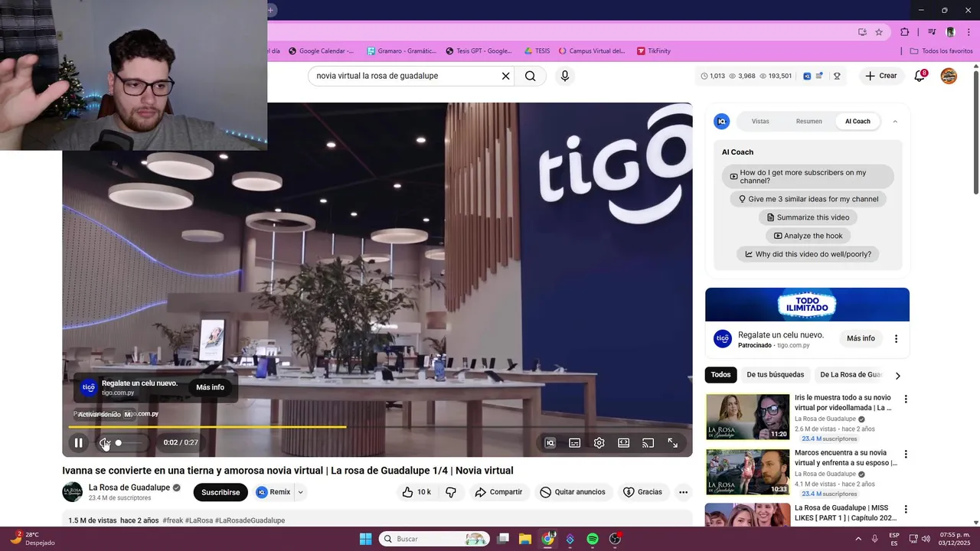
Task: Switch to the Resumen tab
Action: pyautogui.click(x=808, y=121)
